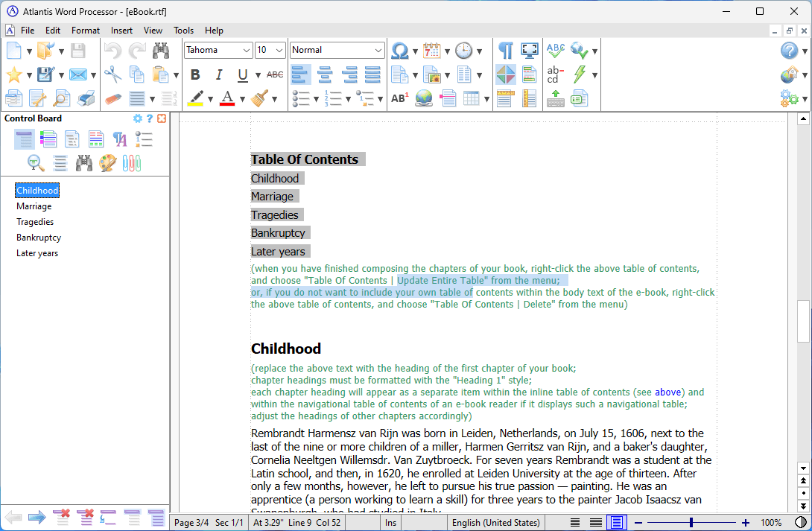Screen dimensions: 812x531
Task: Click the Control Board paper clips icon
Action: (132, 163)
